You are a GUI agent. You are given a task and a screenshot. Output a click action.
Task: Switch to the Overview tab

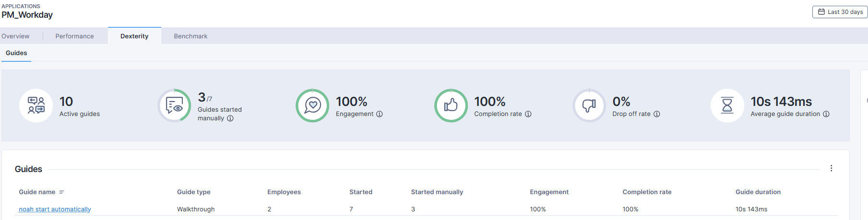tap(15, 36)
